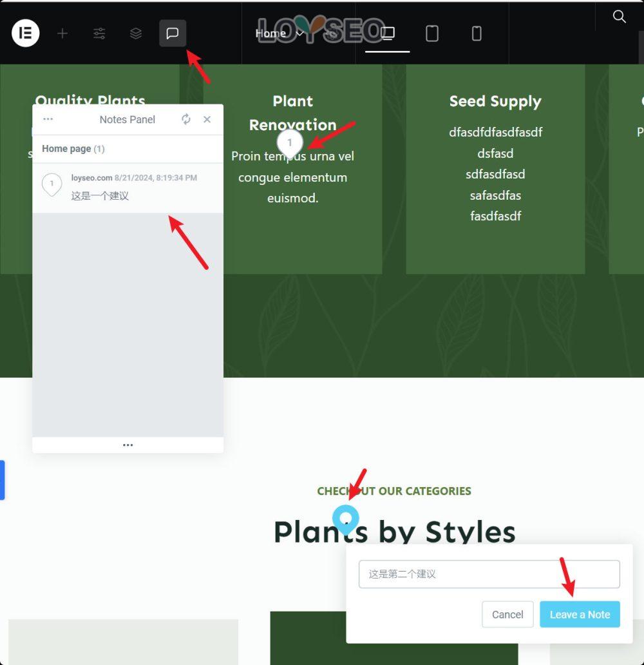Viewport: 644px width, 665px height.
Task: Select the Home page (1) notes group
Action: tap(128, 149)
